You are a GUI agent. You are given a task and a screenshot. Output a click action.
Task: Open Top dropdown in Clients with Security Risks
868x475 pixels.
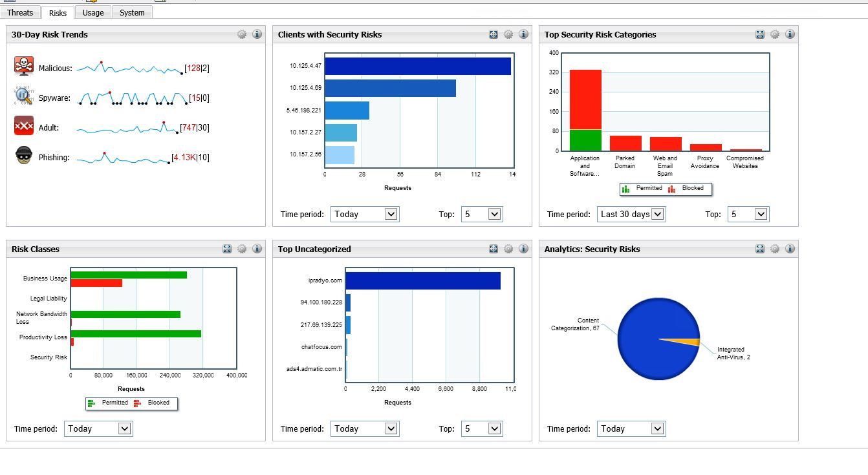[482, 214]
